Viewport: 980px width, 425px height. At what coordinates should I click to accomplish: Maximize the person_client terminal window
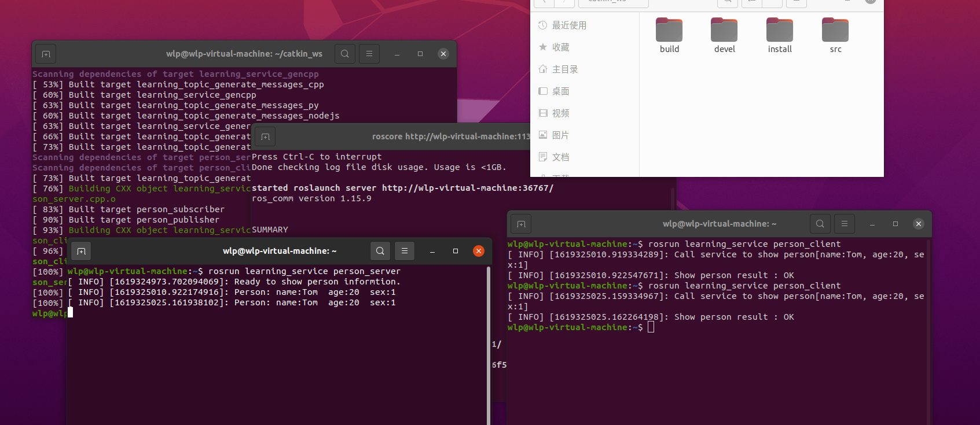895,224
